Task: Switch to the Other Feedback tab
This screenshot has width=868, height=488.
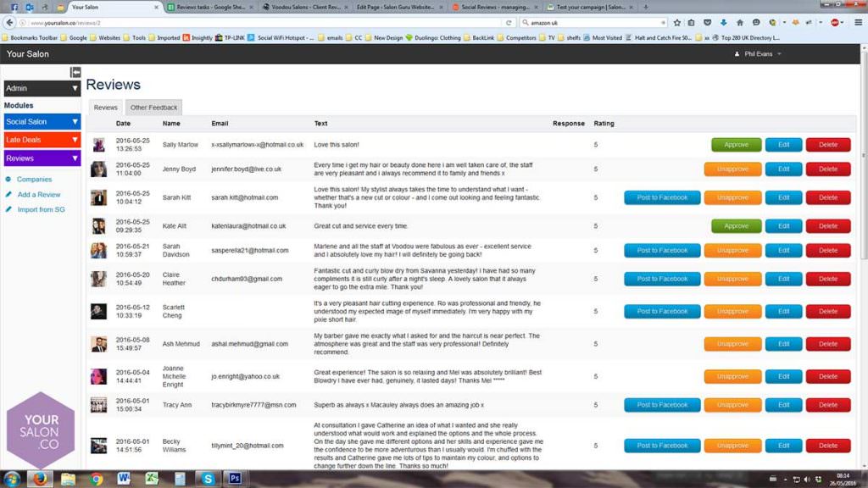Action: (x=153, y=107)
